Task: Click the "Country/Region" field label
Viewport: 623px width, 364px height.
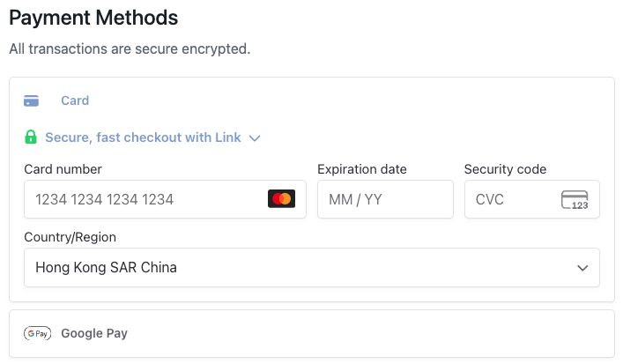Action: click(x=70, y=237)
